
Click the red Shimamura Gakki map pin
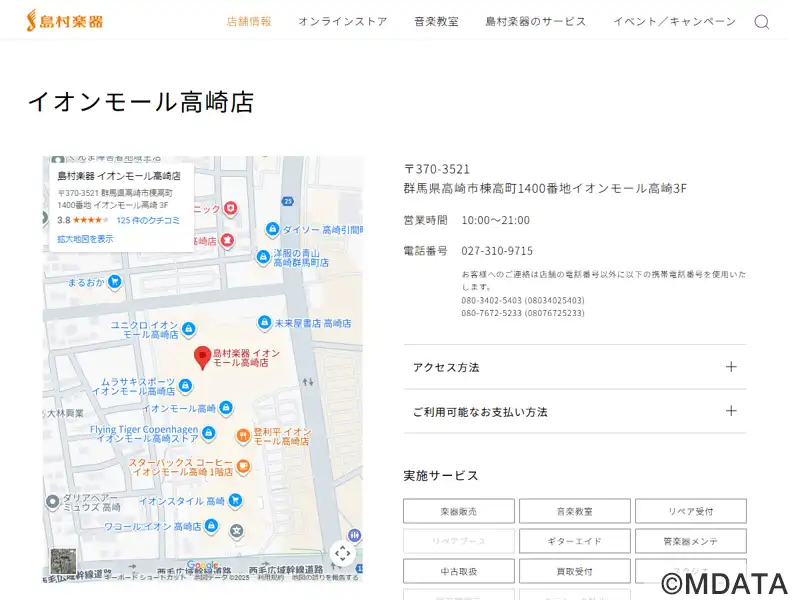pyautogui.click(x=202, y=357)
